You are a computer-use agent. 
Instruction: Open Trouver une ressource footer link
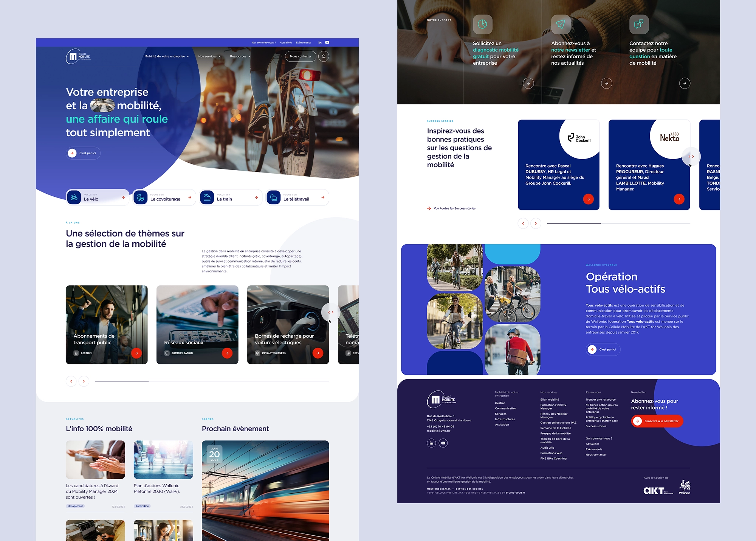tap(601, 400)
